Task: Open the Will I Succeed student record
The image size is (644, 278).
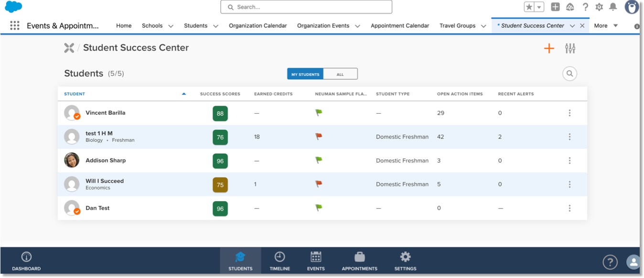Action: pos(105,181)
